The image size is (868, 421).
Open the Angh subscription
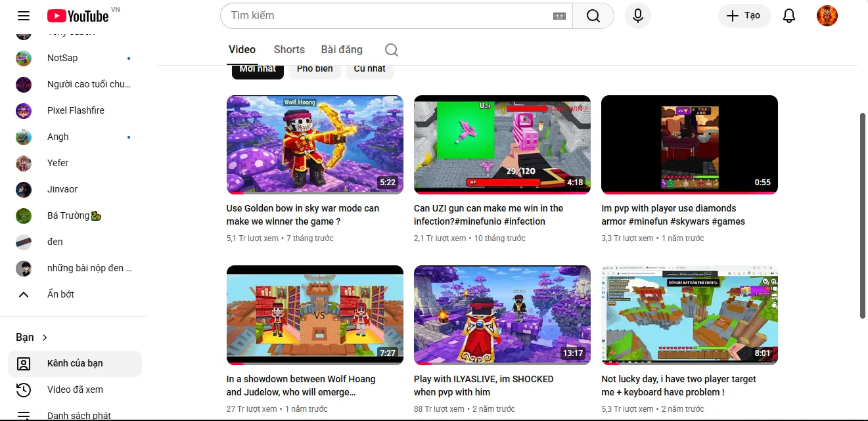[x=75, y=137]
